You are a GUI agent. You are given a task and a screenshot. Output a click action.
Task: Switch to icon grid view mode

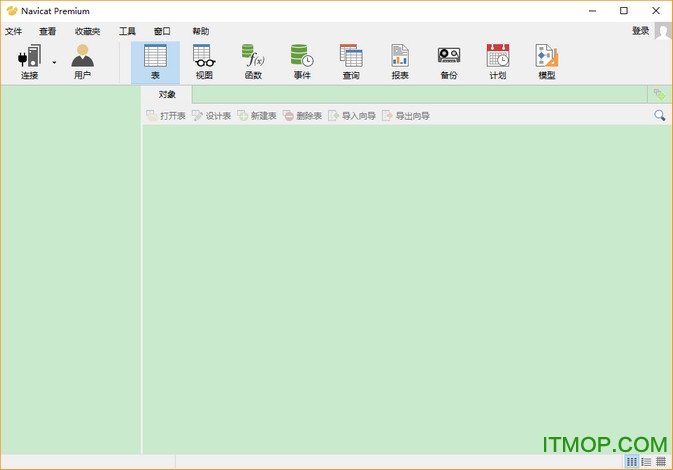[632, 461]
